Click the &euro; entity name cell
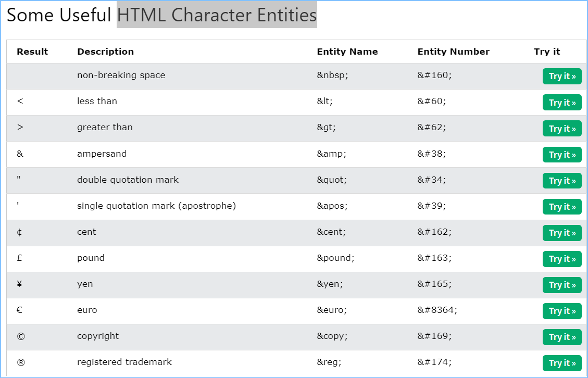This screenshot has width=588, height=378. [332, 310]
